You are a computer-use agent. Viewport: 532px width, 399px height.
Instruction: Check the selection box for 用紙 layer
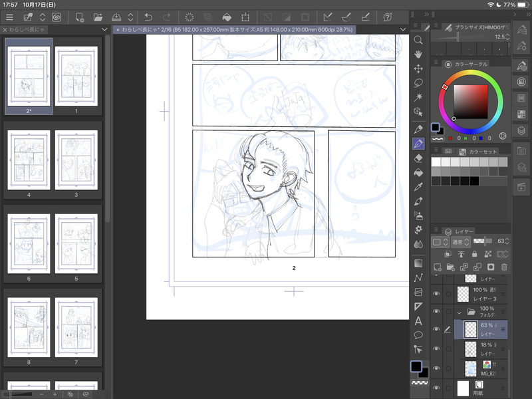tap(448, 388)
